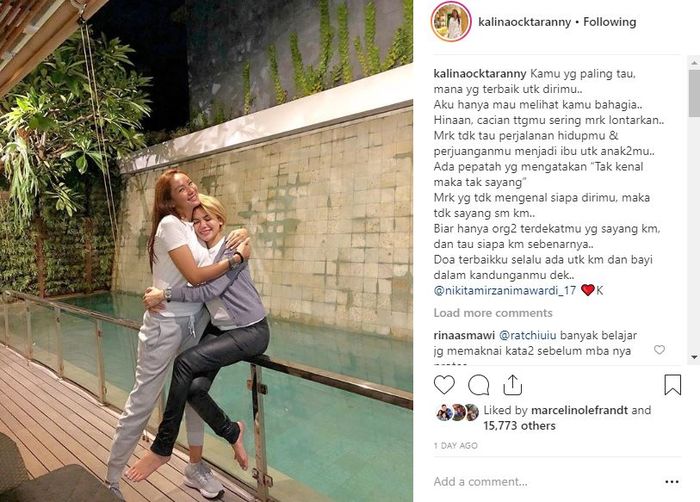This screenshot has height=502, width=700.
Task: Open the three-dot more options menu
Action: [672, 481]
